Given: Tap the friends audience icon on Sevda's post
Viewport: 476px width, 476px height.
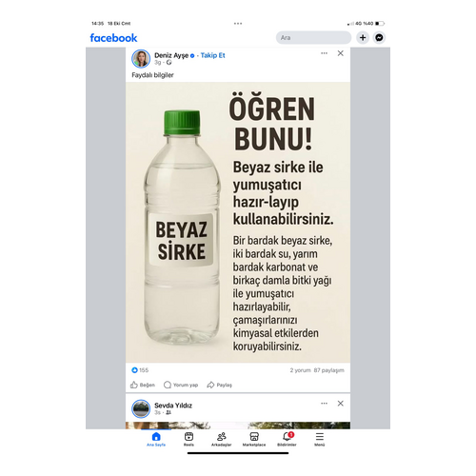Looking at the screenshot, I should 169,412.
